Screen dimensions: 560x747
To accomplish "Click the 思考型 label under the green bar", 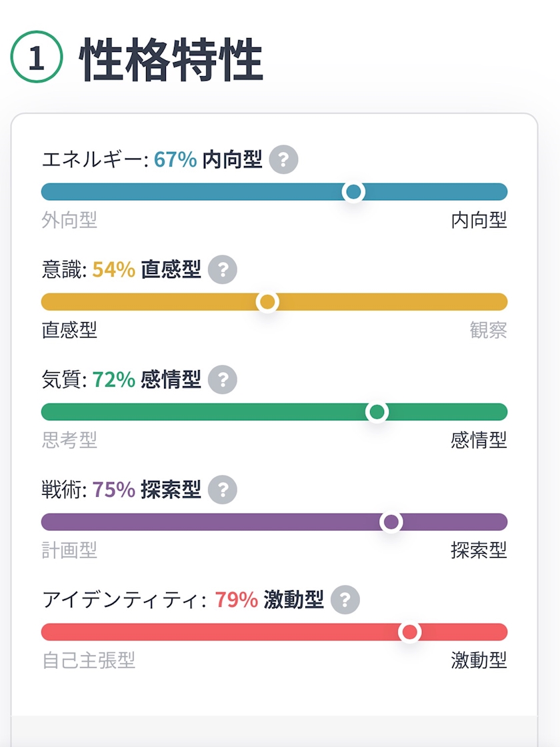I will pos(69,440).
